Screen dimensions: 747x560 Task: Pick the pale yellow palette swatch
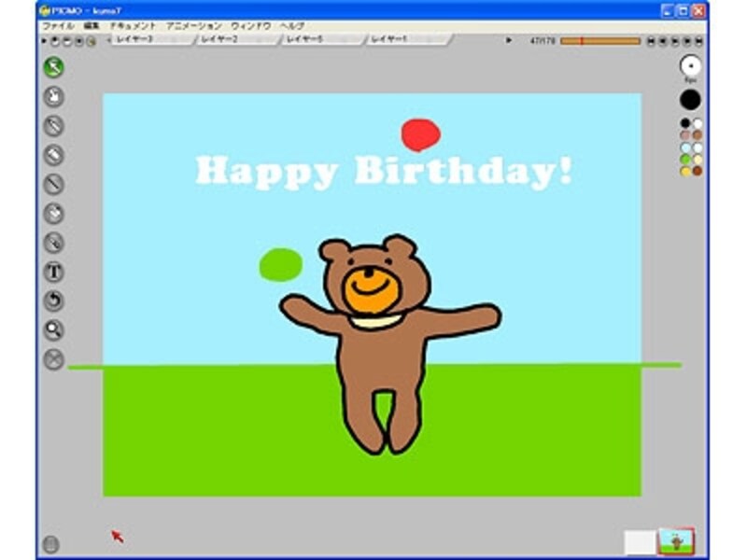point(697,160)
